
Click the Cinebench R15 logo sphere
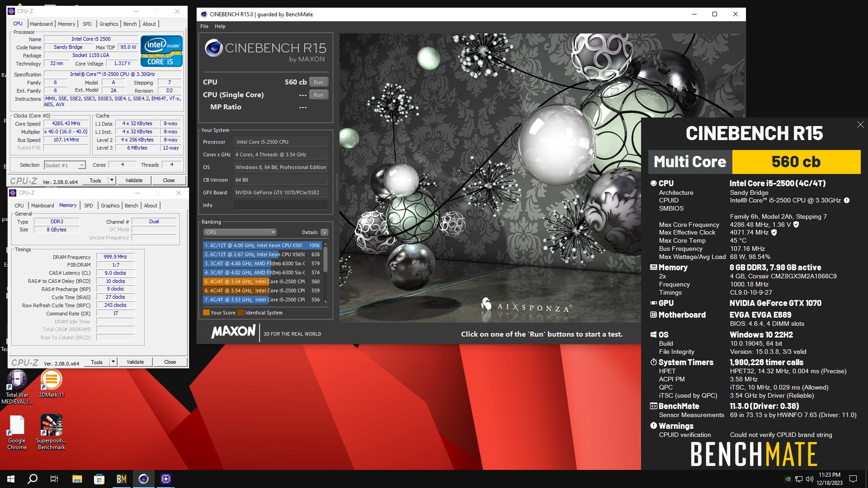(213, 48)
